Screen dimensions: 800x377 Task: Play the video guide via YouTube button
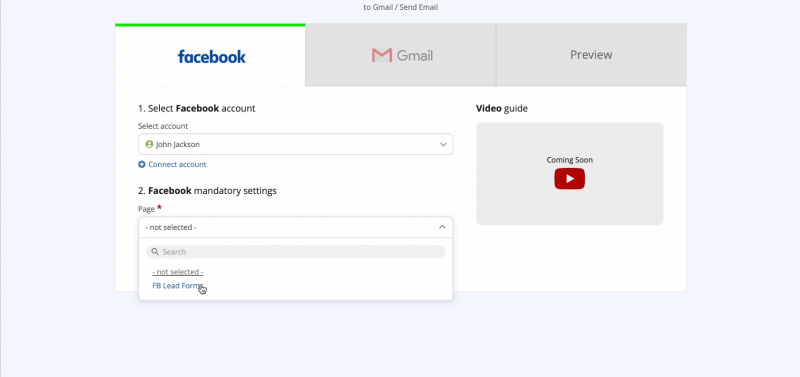click(569, 179)
